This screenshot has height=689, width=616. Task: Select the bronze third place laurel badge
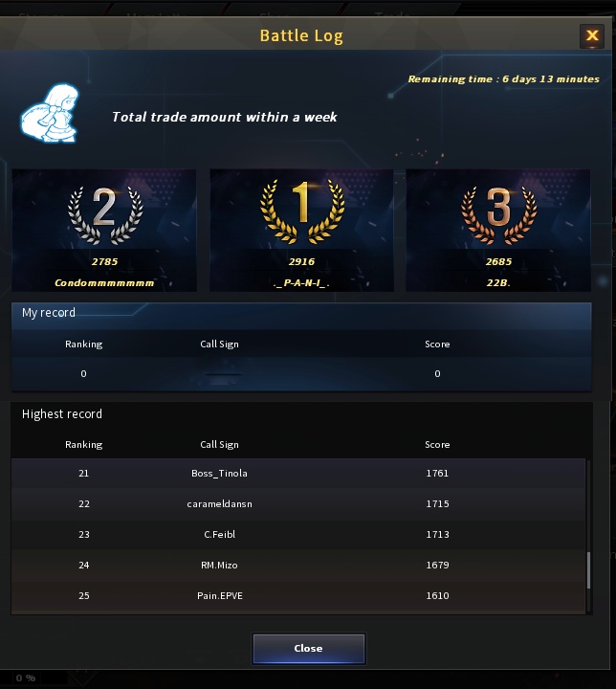498,215
